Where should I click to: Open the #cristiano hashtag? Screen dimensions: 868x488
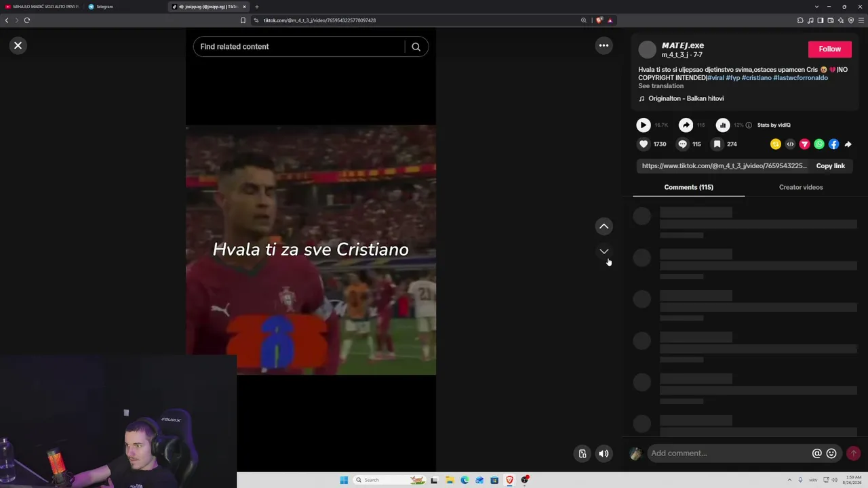(x=757, y=78)
